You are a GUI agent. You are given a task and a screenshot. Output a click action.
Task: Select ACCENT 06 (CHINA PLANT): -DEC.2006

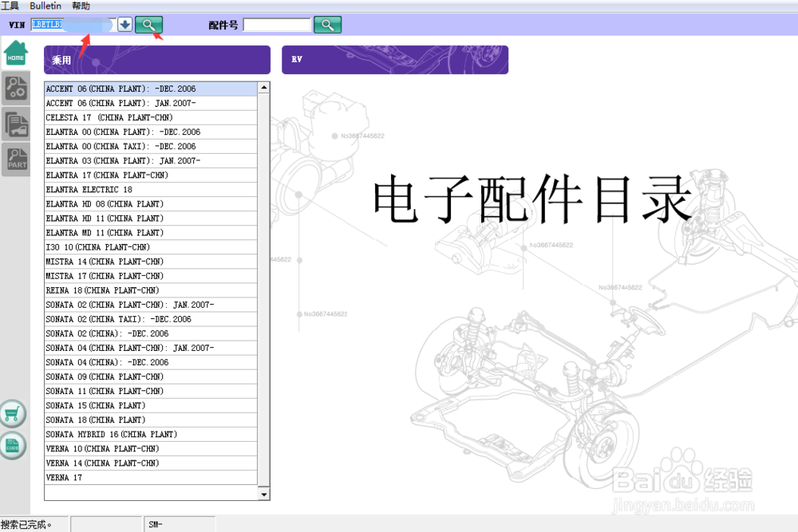coord(151,89)
